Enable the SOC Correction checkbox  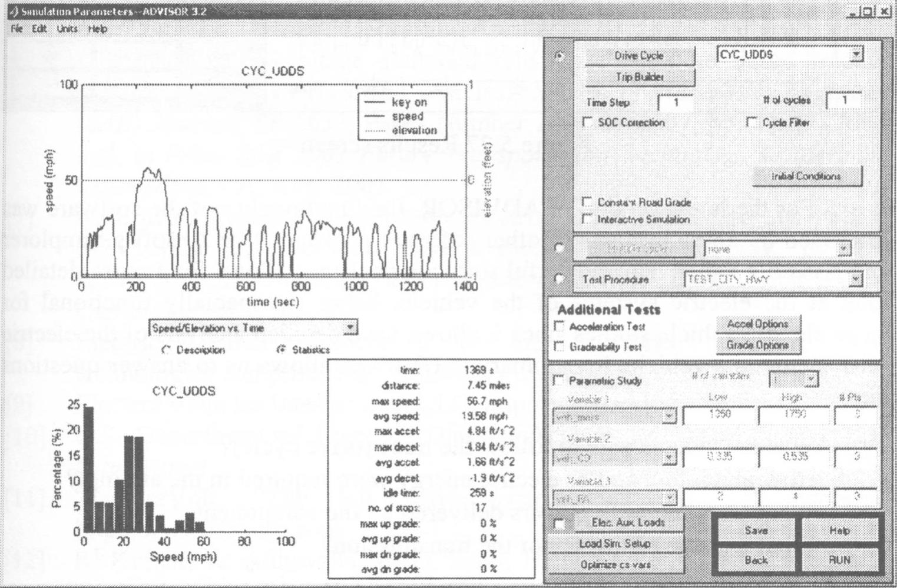pos(587,122)
